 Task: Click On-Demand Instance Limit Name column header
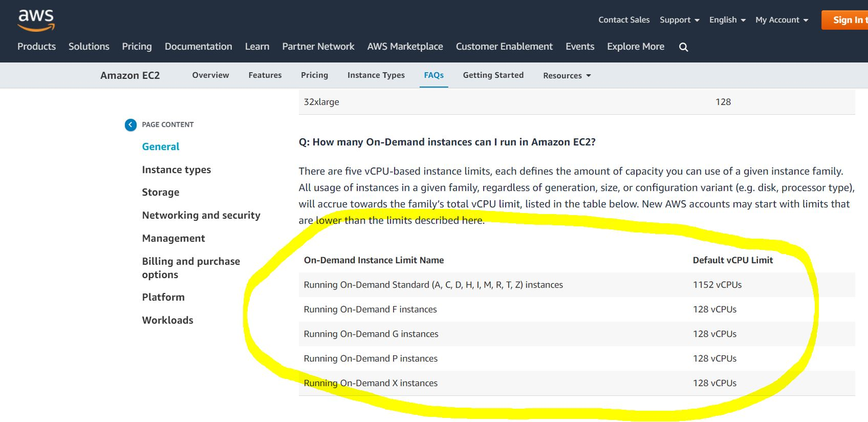coord(374,260)
